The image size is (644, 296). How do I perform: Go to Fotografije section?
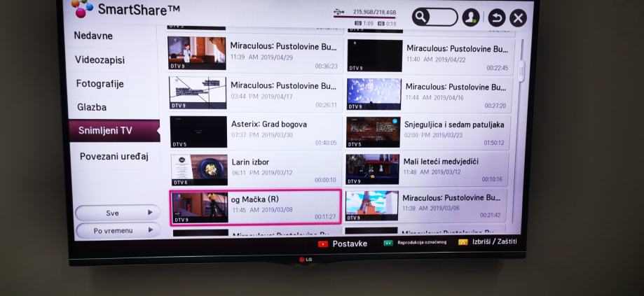pos(100,84)
